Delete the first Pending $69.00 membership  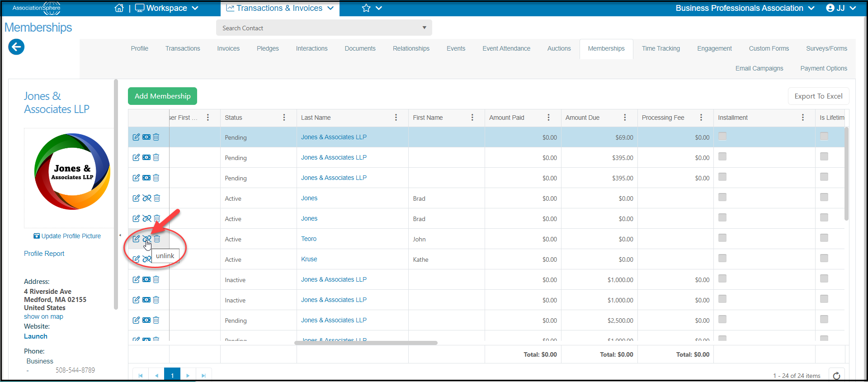(x=156, y=137)
